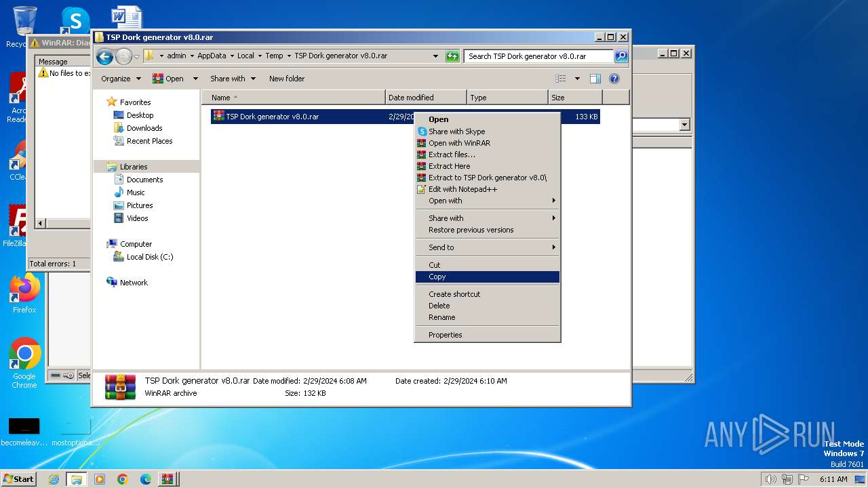The image size is (868, 488).
Task: Expand the Send to submenu
Action: point(488,247)
